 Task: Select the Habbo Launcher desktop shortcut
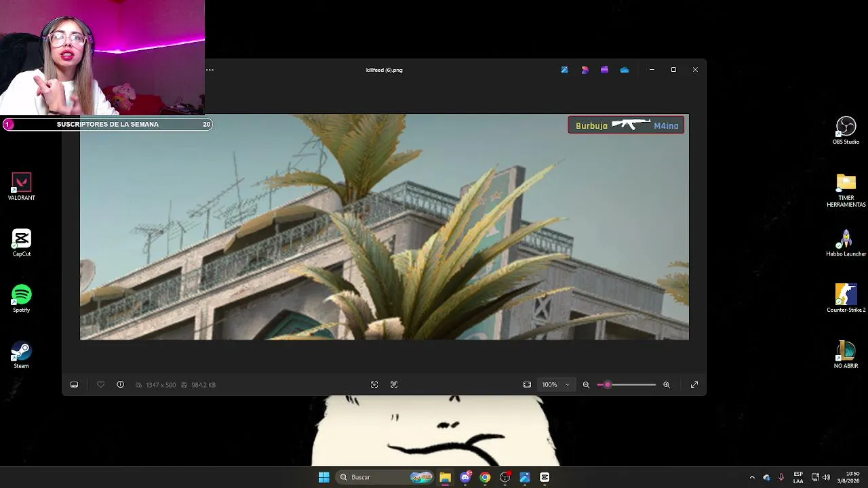(x=846, y=243)
